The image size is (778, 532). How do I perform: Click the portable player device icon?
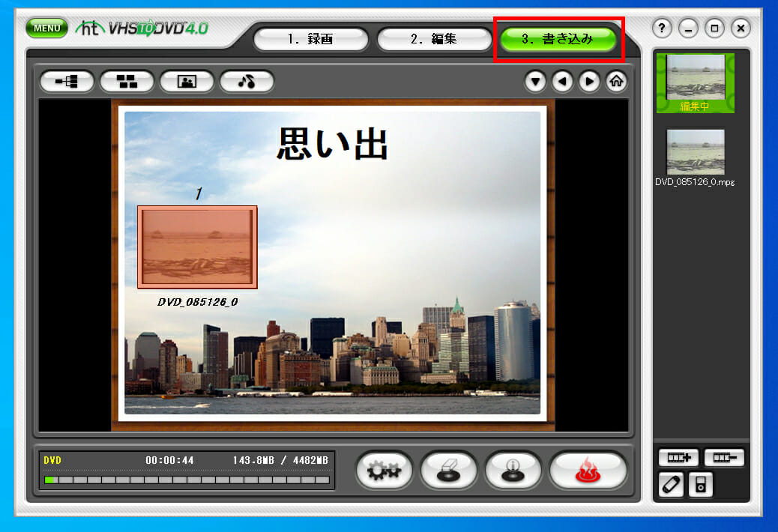coord(701,484)
